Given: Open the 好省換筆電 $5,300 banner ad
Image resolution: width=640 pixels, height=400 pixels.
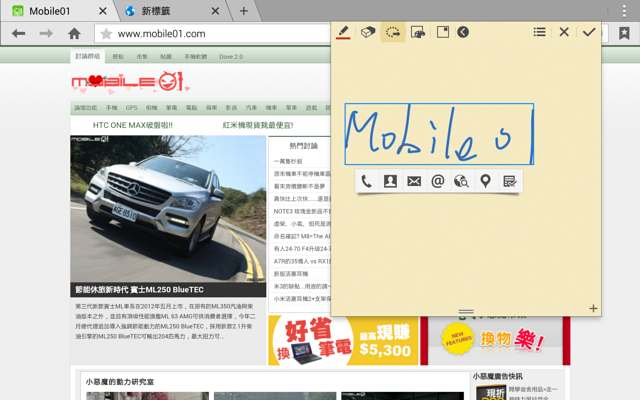Looking at the screenshot, I should point(343,340).
